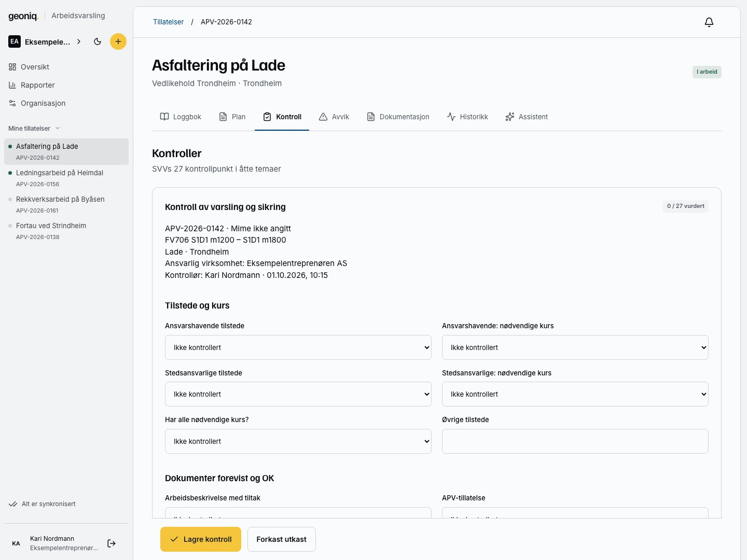Click the EA organization badge

pyautogui.click(x=15, y=41)
